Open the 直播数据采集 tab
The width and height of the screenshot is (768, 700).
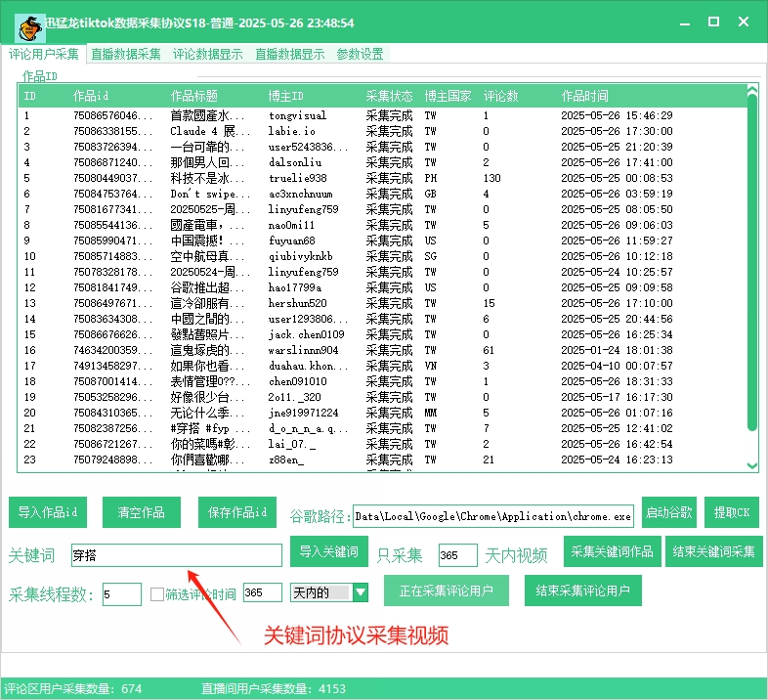coord(126,54)
